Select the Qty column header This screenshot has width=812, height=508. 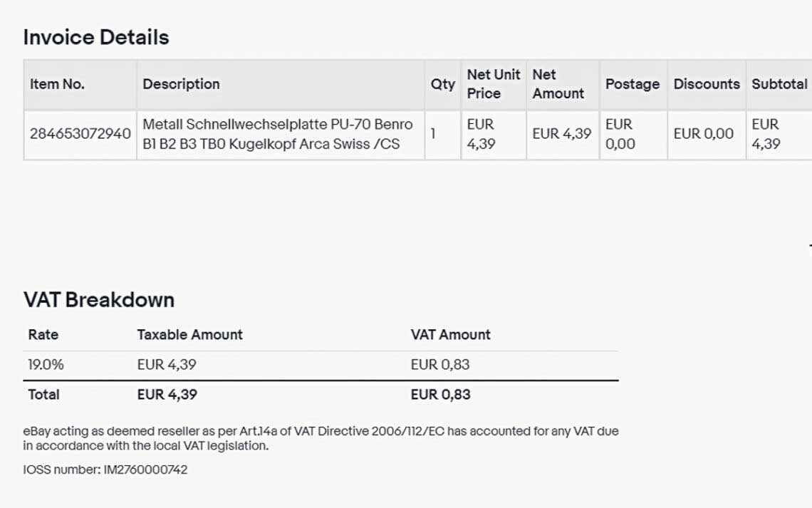coord(442,84)
